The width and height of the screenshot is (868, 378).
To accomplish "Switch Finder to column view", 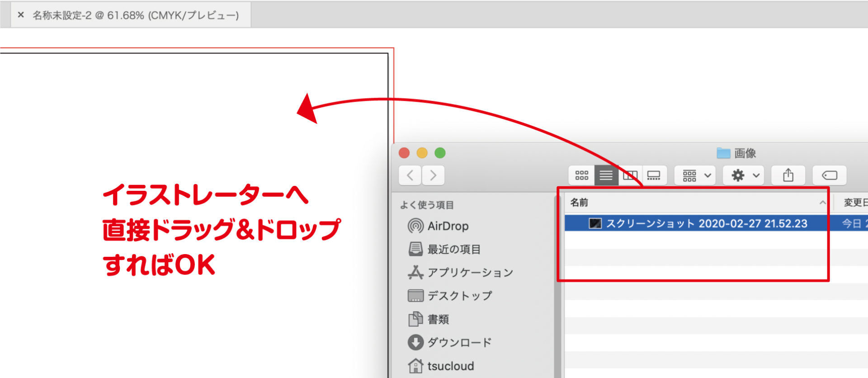I will (630, 175).
